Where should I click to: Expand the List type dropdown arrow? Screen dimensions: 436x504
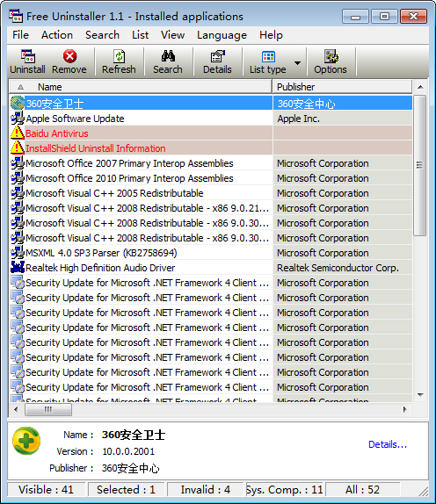(x=298, y=62)
